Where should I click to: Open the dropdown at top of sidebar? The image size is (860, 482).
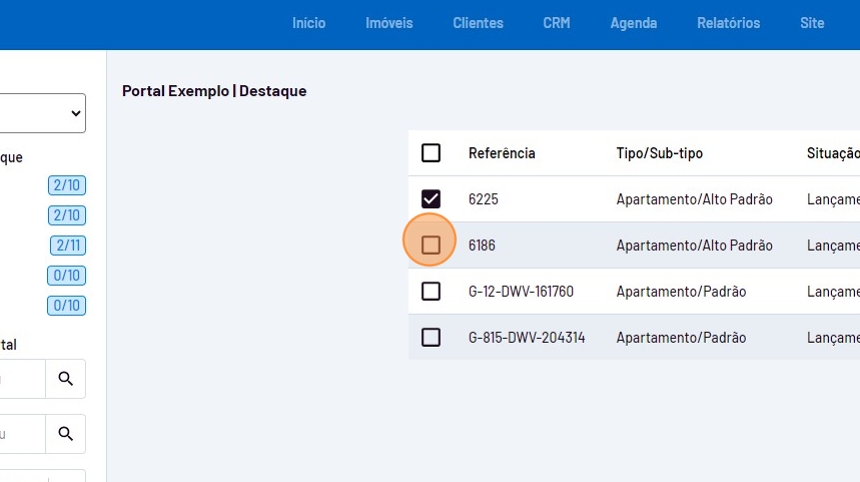click(43, 113)
